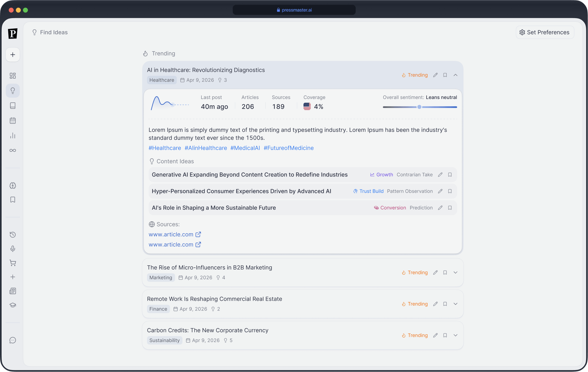Viewport: 588px width, 372px height.
Task: Open the shopping cart sidebar icon
Action: pyautogui.click(x=13, y=263)
